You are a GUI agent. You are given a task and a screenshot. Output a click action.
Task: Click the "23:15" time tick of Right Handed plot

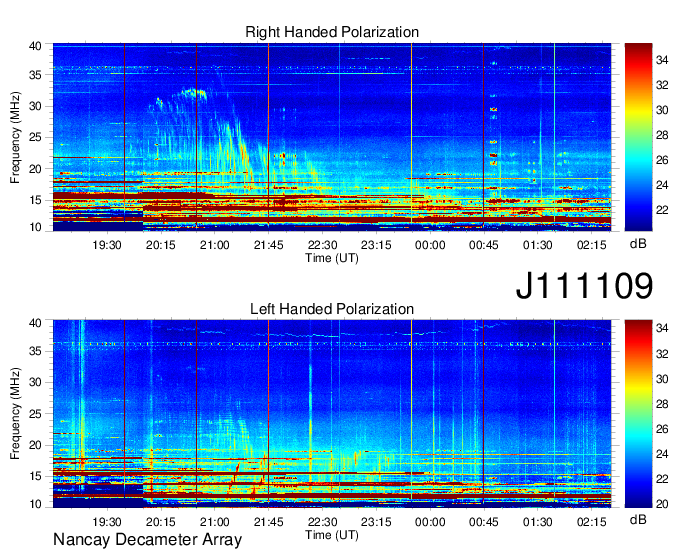376,245
